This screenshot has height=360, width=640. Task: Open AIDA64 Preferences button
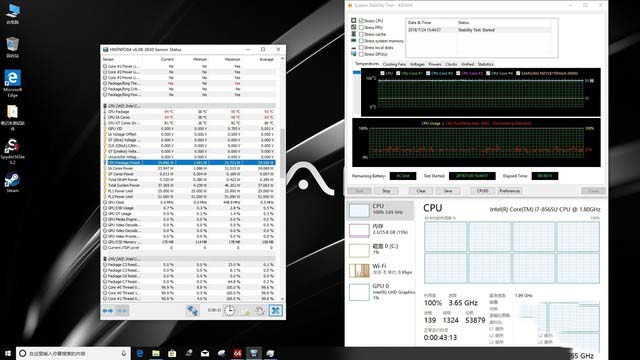pos(509,191)
